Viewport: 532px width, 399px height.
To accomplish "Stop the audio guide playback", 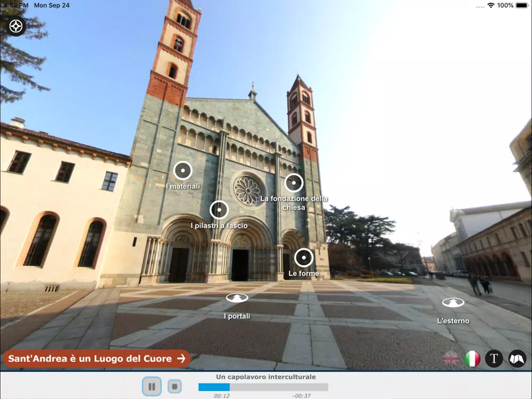I will (174, 386).
